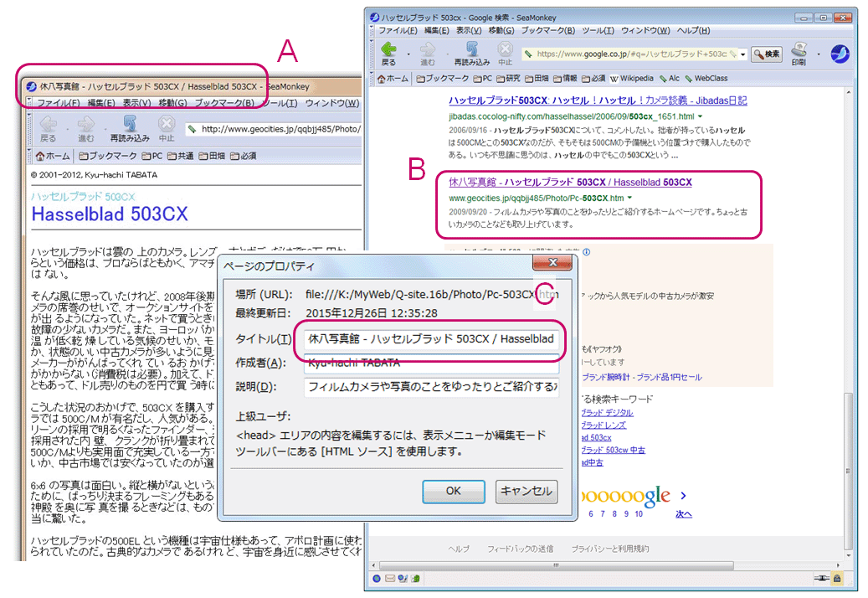The width and height of the screenshot is (868, 598).
Task: Open 表示(V) menu in Google search window
Action: coord(469,30)
